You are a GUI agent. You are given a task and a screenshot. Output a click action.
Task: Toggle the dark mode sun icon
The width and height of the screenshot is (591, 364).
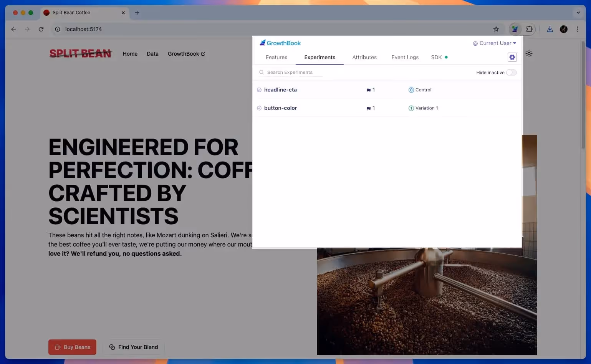coord(529,54)
